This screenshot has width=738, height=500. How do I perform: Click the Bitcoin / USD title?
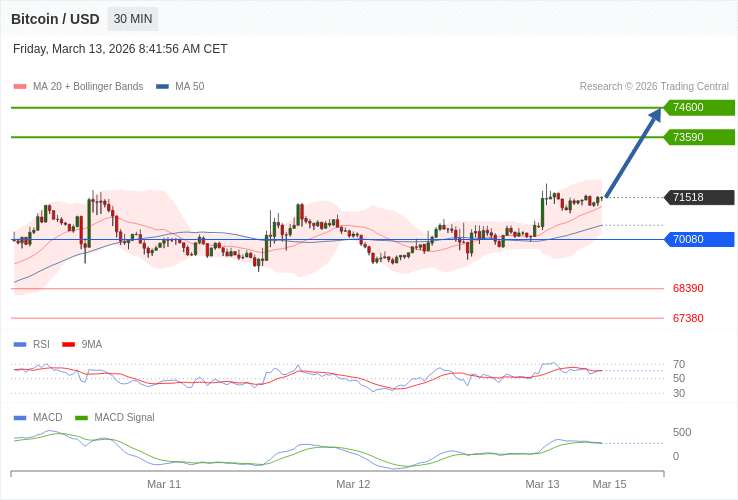55,19
